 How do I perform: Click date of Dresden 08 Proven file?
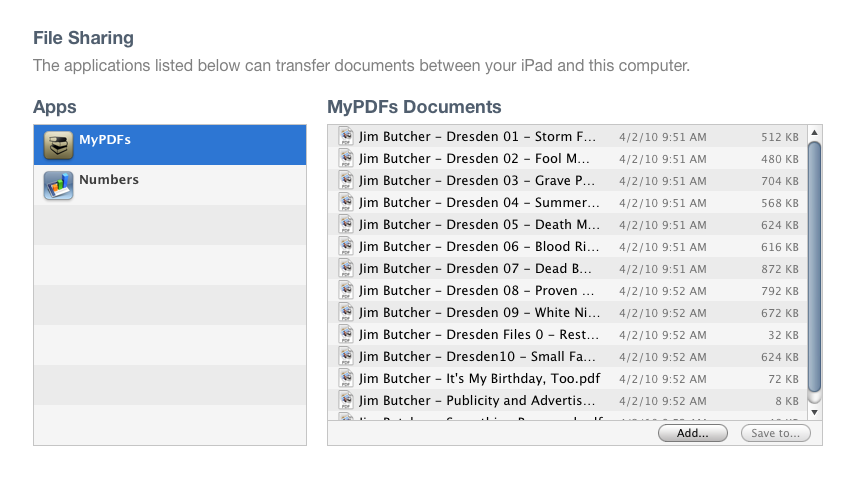point(663,291)
